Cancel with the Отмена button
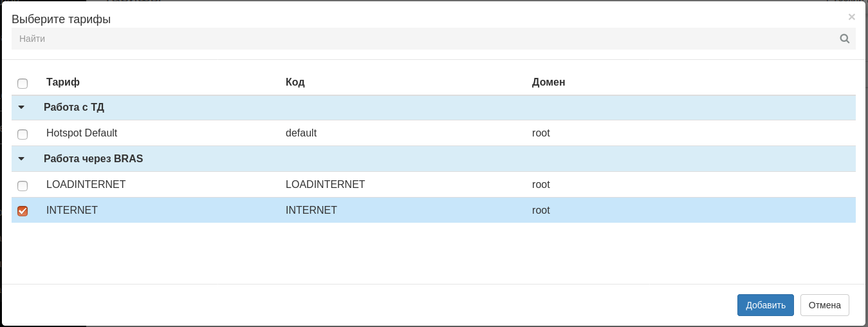 coord(824,305)
